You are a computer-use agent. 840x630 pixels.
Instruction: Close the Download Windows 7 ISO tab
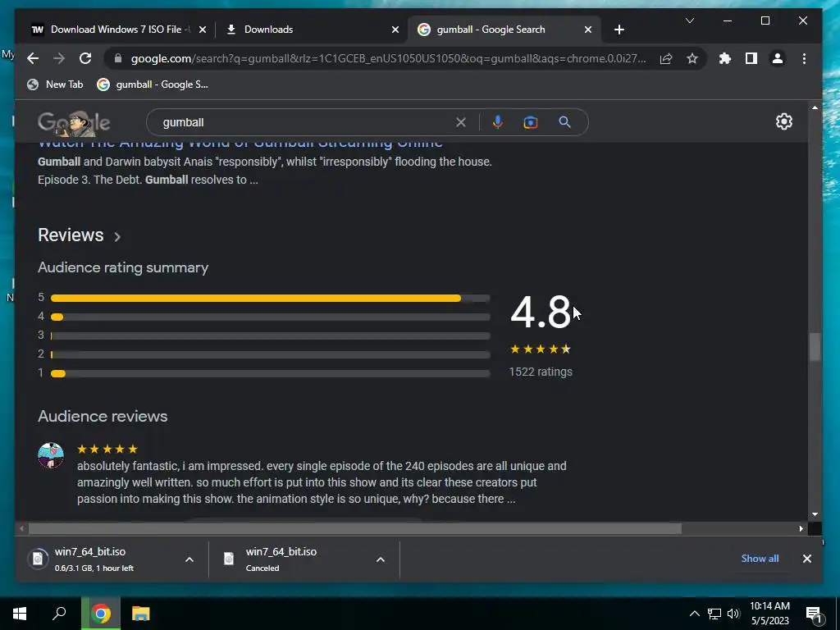point(203,30)
